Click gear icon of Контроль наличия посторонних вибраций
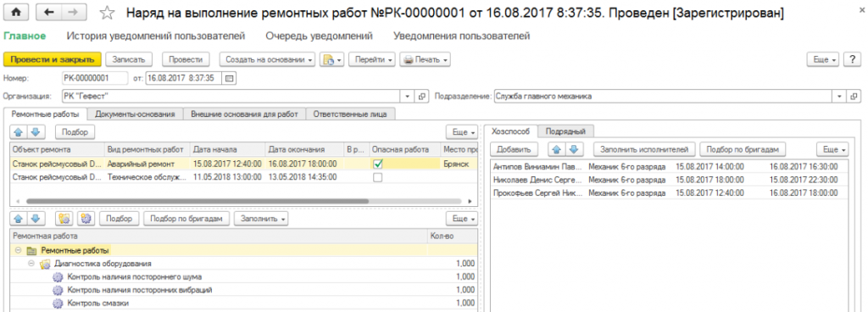The image size is (868, 312). point(58,291)
